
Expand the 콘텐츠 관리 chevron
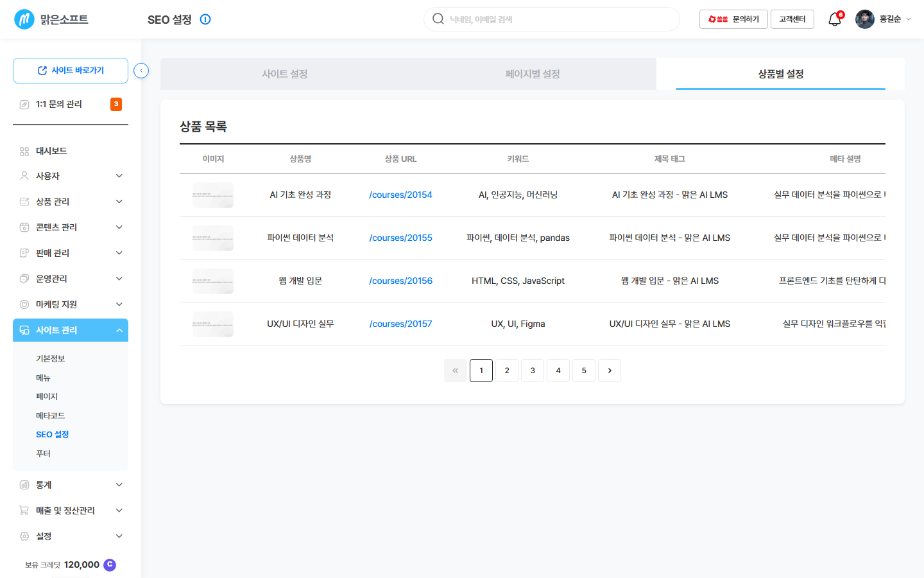[x=119, y=227]
